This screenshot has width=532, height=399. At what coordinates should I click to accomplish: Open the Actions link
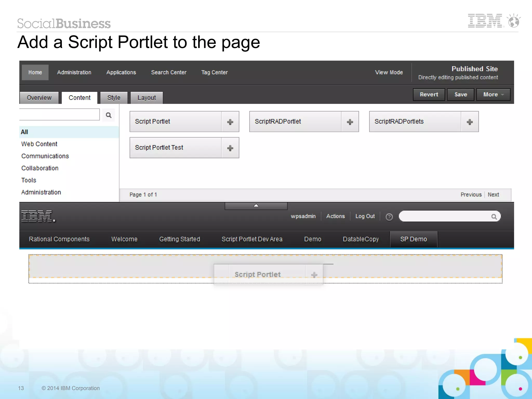[335, 216]
